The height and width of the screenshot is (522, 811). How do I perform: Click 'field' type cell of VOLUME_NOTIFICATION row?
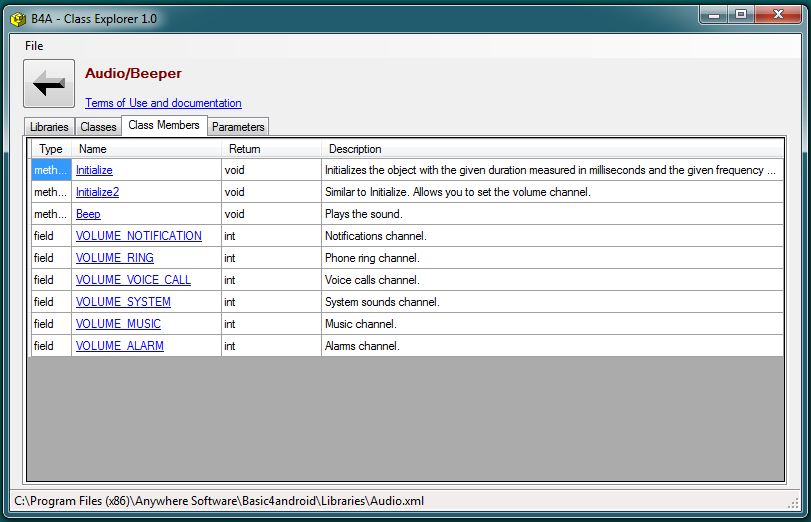51,236
